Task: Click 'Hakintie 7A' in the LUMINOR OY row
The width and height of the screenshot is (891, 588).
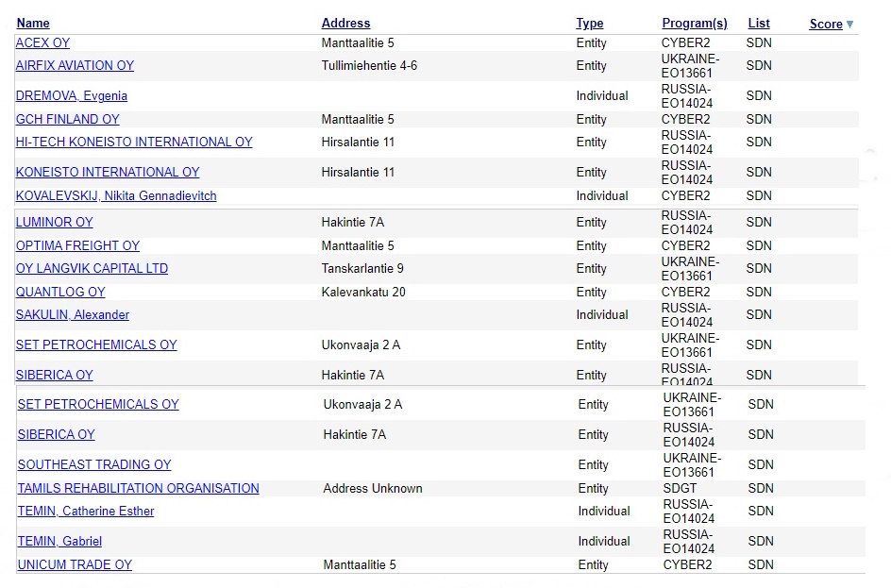Action: click(x=353, y=222)
